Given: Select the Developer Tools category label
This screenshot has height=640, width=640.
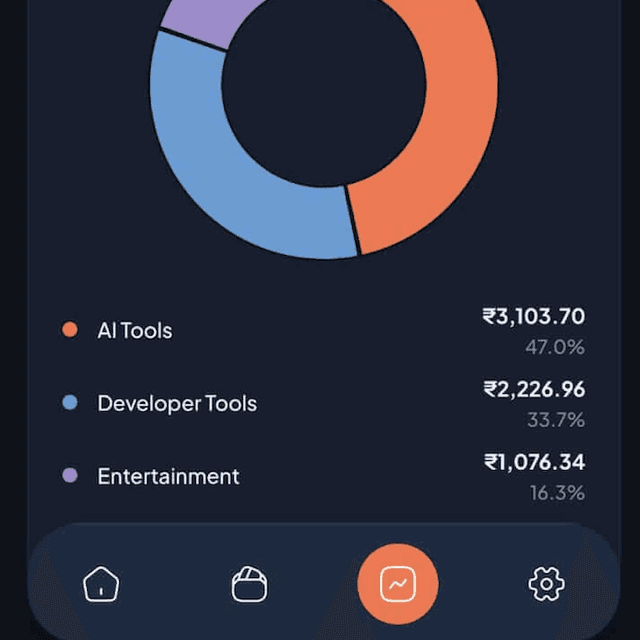Looking at the screenshot, I should [177, 403].
